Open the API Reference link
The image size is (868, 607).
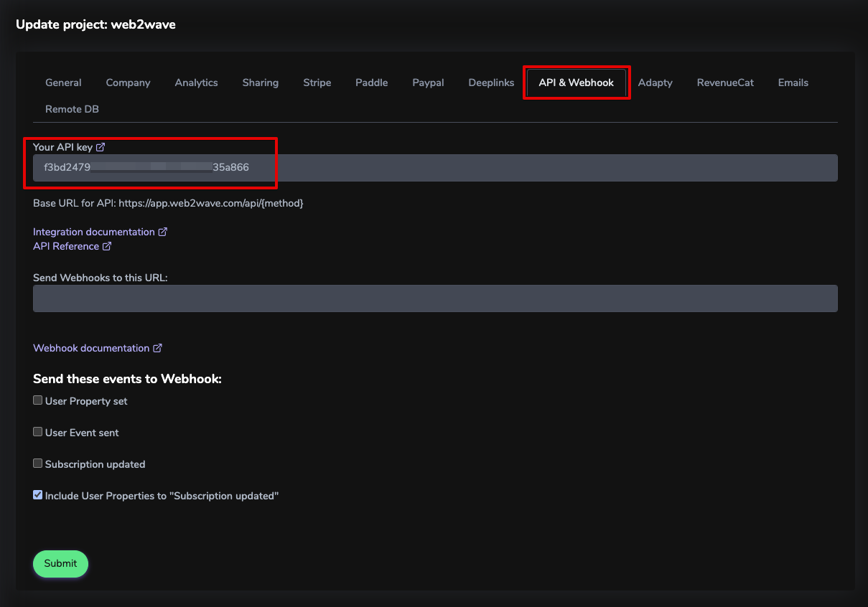[66, 246]
